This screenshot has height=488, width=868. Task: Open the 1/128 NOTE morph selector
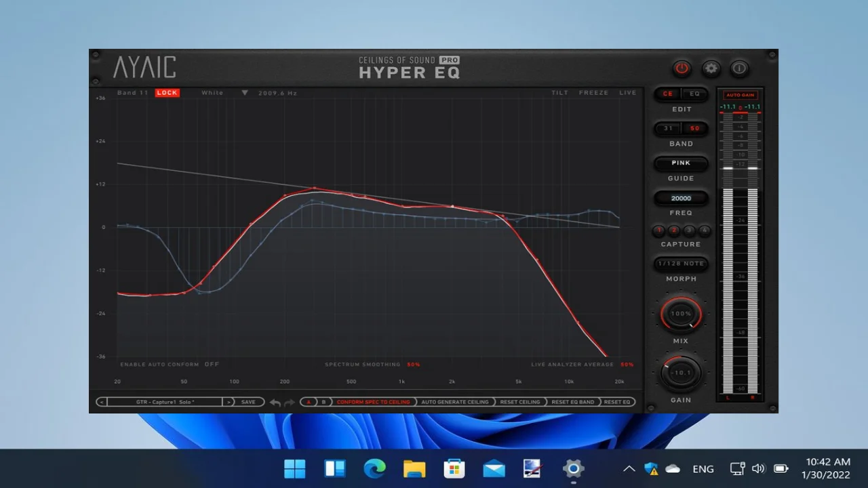[x=681, y=264]
